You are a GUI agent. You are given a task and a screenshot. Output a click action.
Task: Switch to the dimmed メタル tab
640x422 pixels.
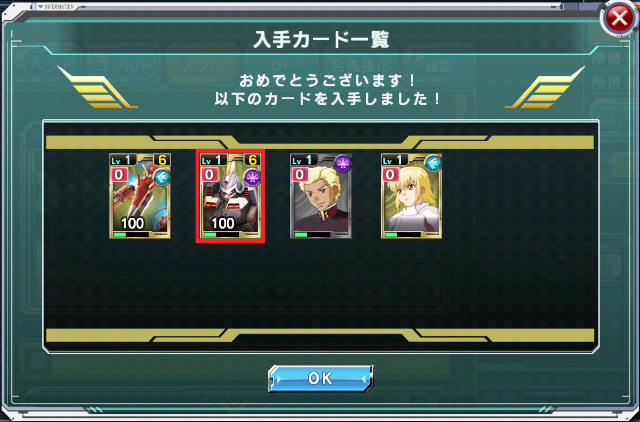(203, 65)
